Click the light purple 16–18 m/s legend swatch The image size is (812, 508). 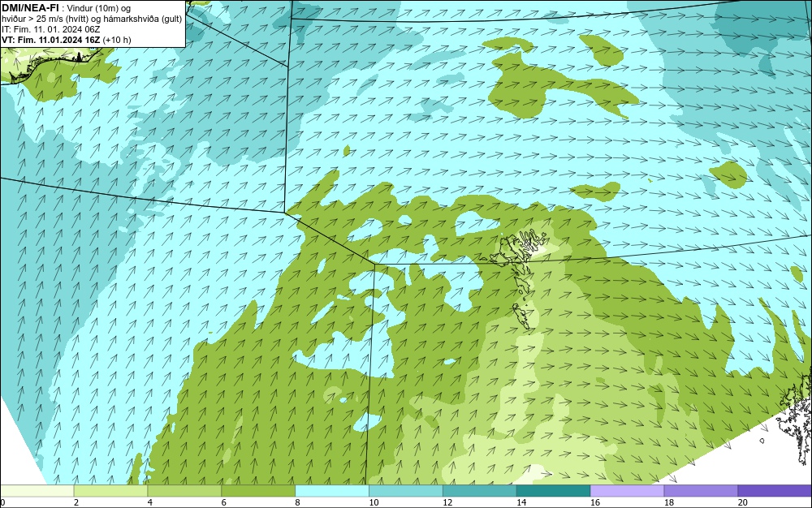pyautogui.click(x=627, y=490)
